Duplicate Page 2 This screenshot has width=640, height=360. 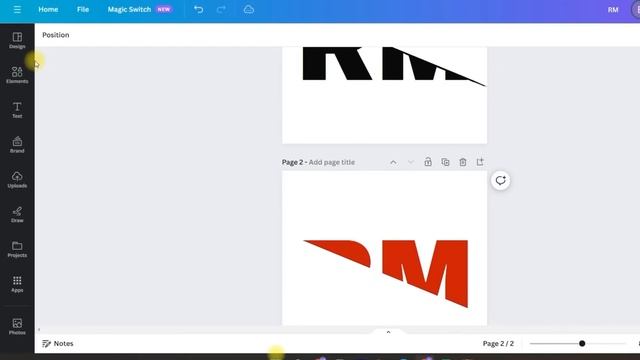point(445,162)
